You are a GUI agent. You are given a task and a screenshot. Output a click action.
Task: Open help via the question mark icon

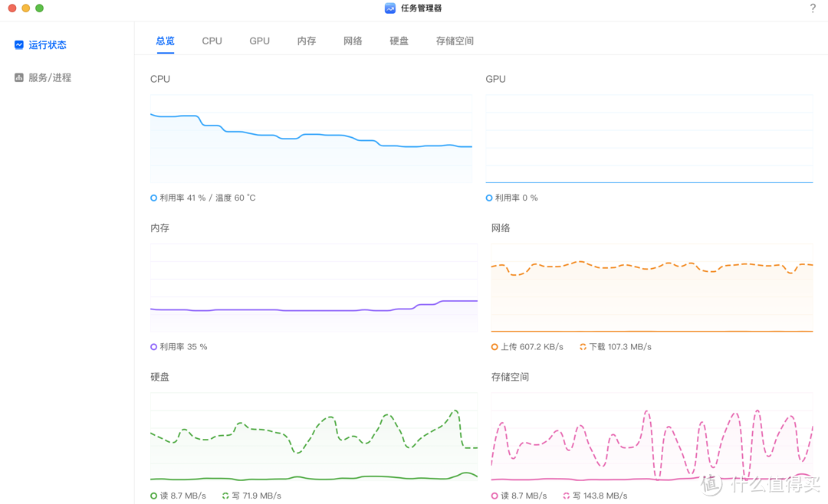[813, 8]
